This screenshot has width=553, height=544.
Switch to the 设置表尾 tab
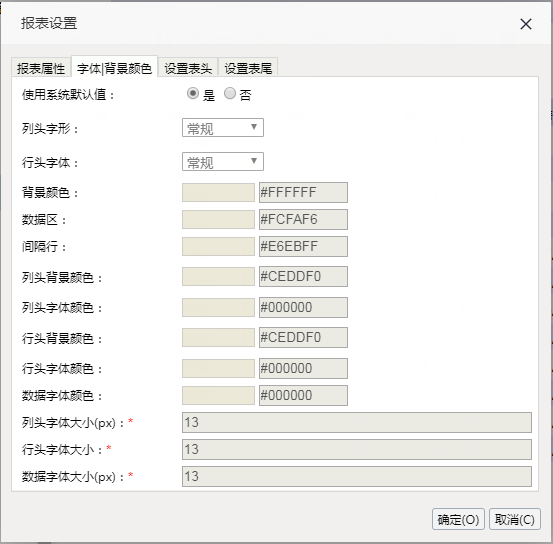pyautogui.click(x=248, y=68)
